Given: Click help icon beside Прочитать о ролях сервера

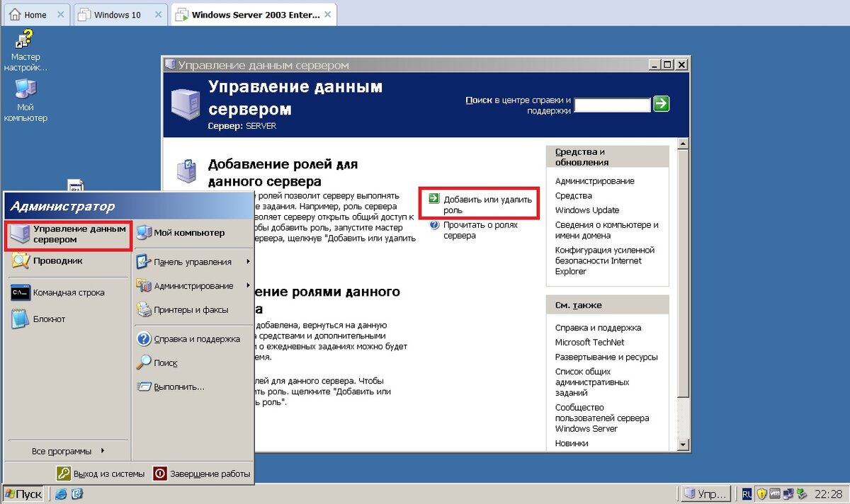Looking at the screenshot, I should [x=434, y=225].
